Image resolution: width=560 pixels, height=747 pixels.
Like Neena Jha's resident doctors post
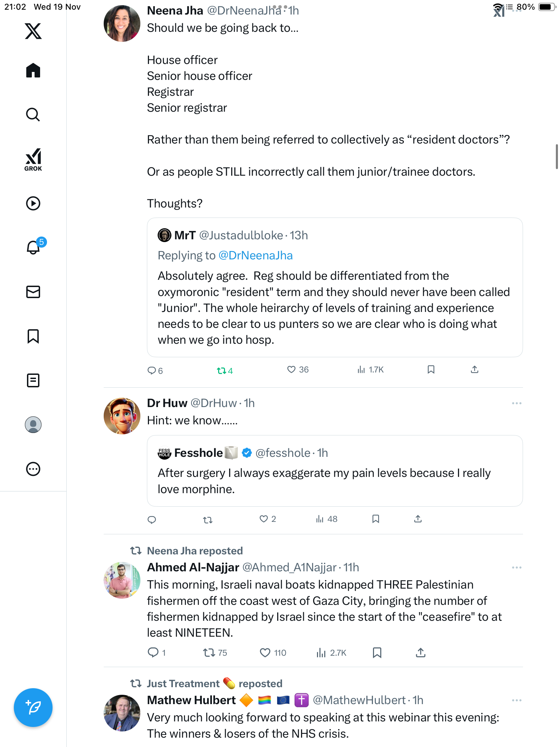click(291, 370)
